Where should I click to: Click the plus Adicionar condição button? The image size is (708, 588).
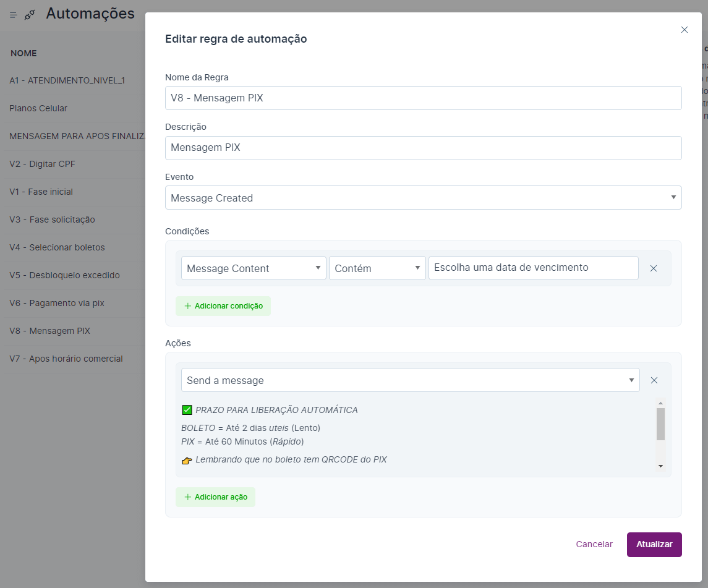pos(223,306)
